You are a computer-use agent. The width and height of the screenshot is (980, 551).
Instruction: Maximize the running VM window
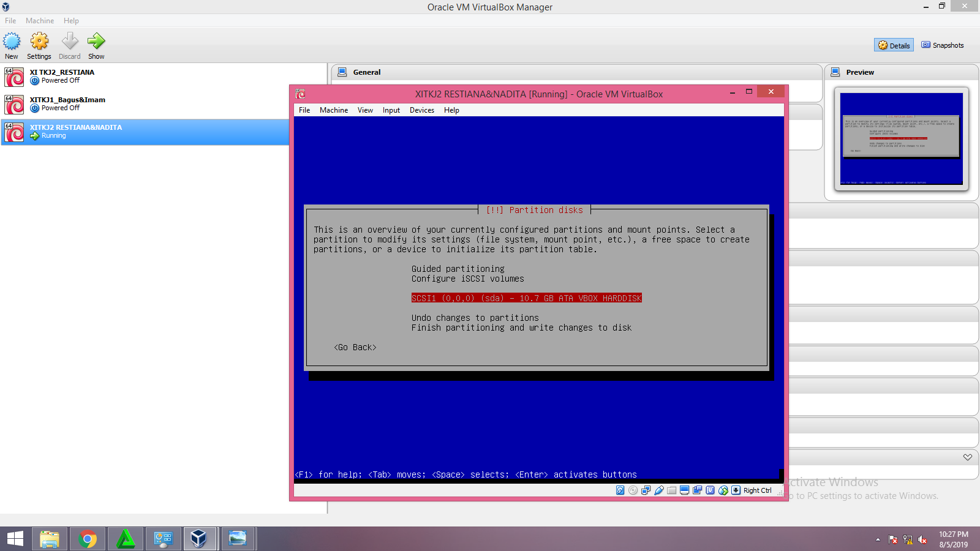[x=748, y=92]
